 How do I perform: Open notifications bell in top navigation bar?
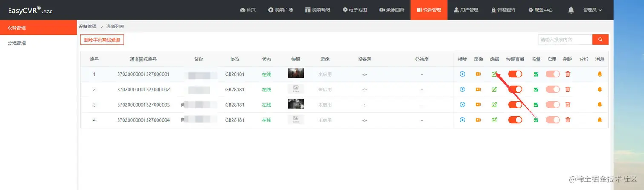pos(571,10)
